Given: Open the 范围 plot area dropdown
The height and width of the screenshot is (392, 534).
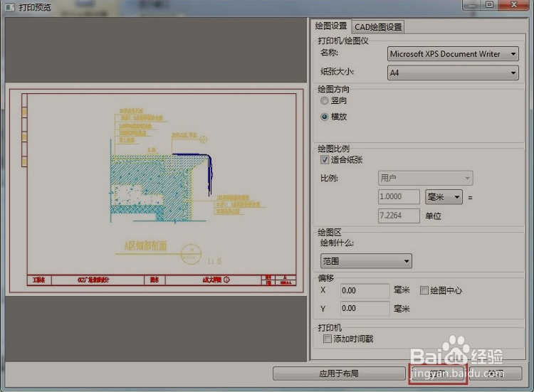Looking at the screenshot, I should tap(366, 261).
